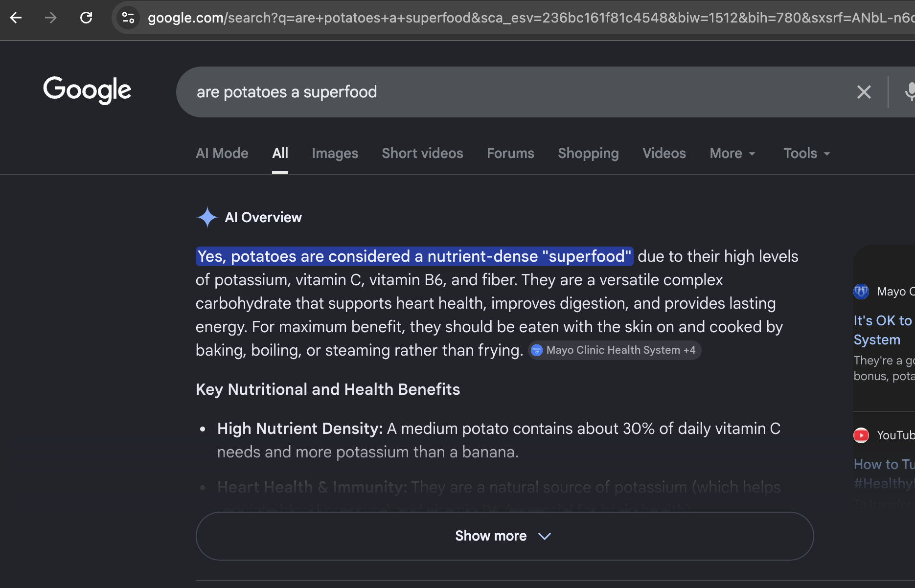This screenshot has height=588, width=915.
Task: Open the Tools dropdown
Action: pyautogui.click(x=806, y=154)
